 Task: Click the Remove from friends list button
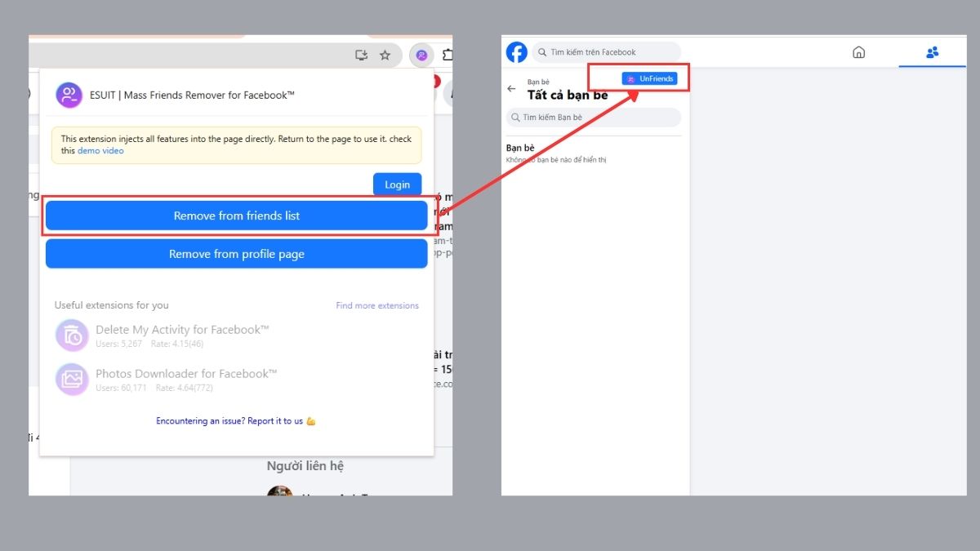point(236,216)
